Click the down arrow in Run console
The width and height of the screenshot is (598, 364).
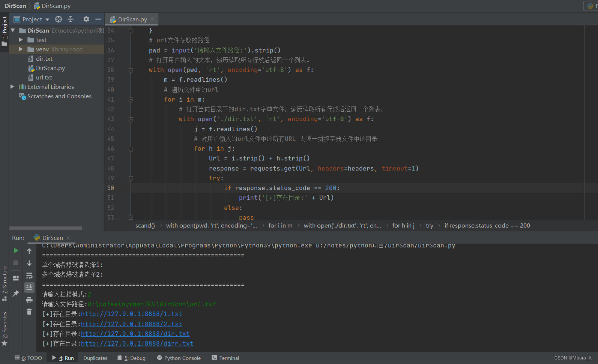(29, 263)
